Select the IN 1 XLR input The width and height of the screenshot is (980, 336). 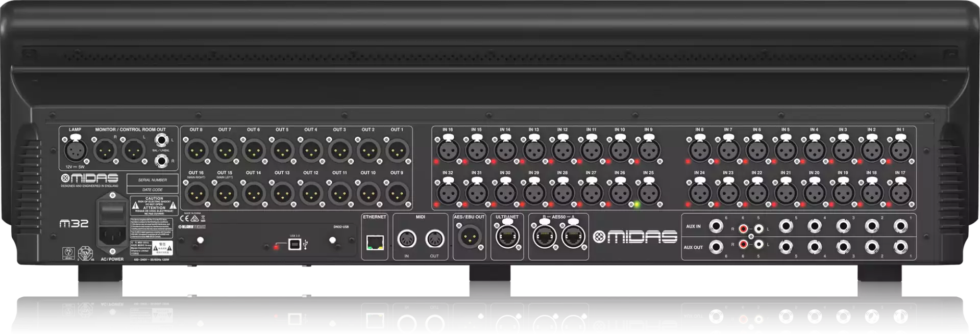click(x=900, y=151)
